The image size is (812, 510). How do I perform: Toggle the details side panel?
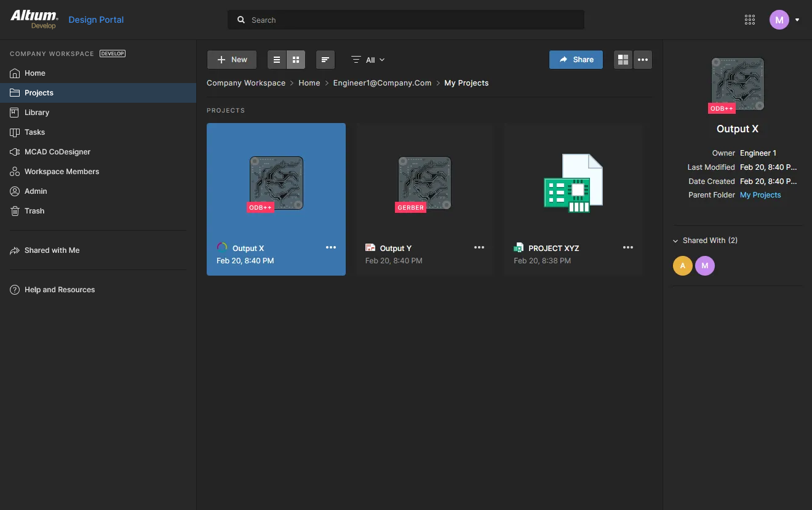coord(623,60)
